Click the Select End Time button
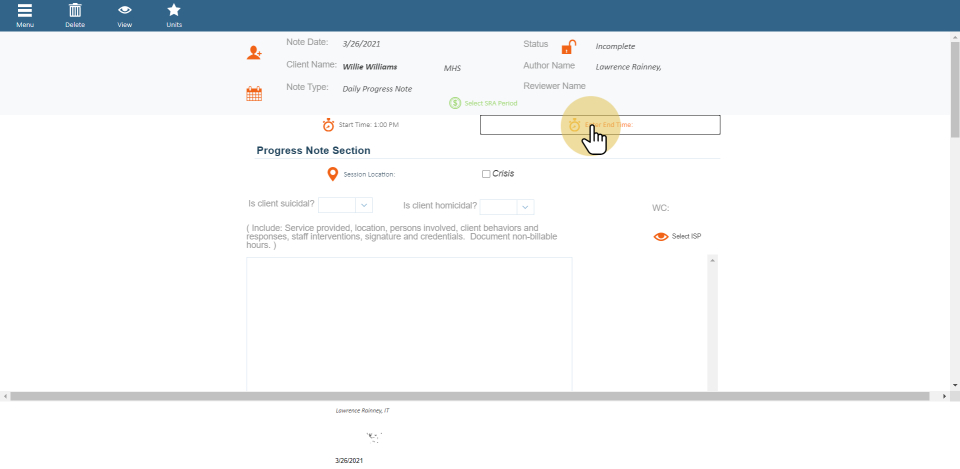Viewport: 960px width, 469px height. click(600, 125)
